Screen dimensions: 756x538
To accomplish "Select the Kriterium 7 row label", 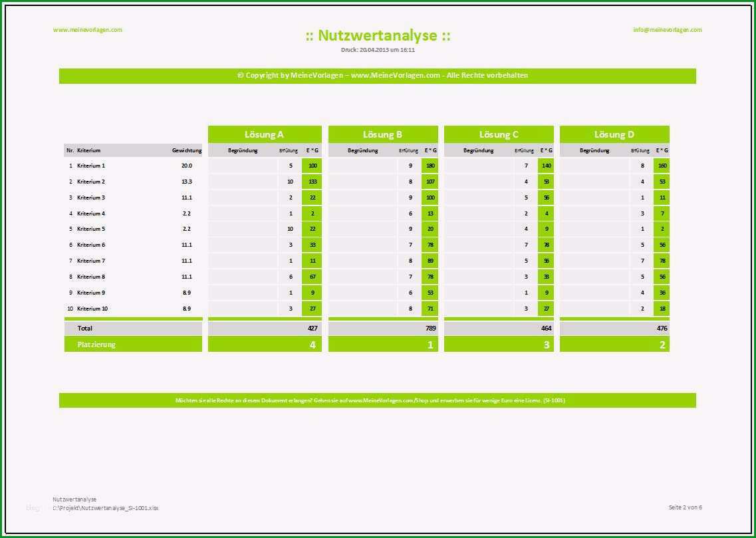I will (91, 260).
